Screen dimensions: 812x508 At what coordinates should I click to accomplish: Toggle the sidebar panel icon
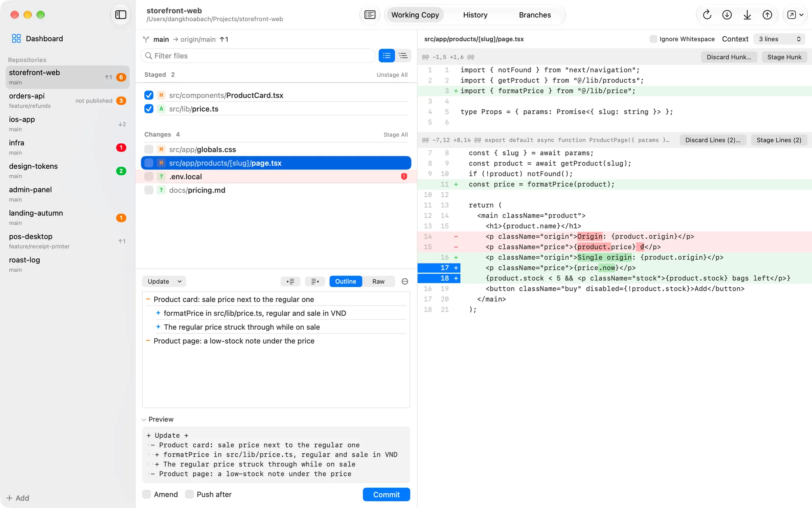click(x=121, y=15)
